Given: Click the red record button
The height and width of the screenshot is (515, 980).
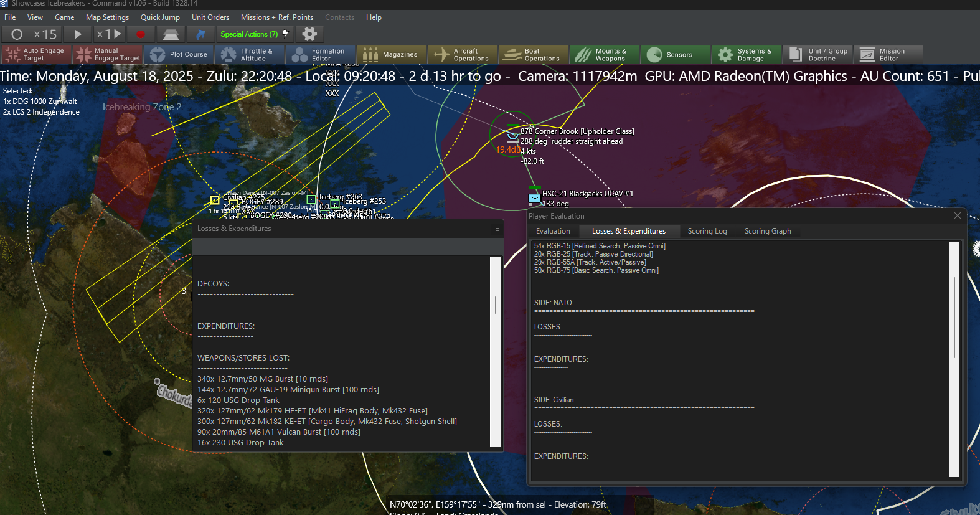Looking at the screenshot, I should pyautogui.click(x=141, y=34).
